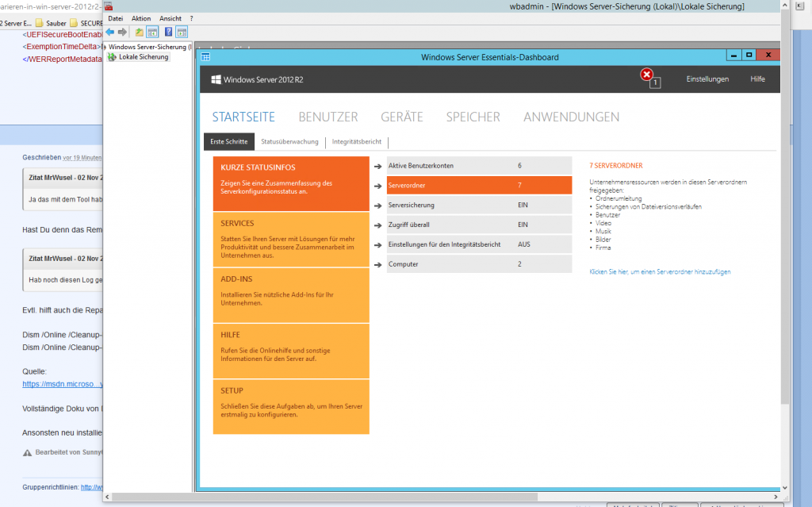The height and width of the screenshot is (507, 812).
Task: Click the arrow beside Serverordner row
Action: pos(378,186)
